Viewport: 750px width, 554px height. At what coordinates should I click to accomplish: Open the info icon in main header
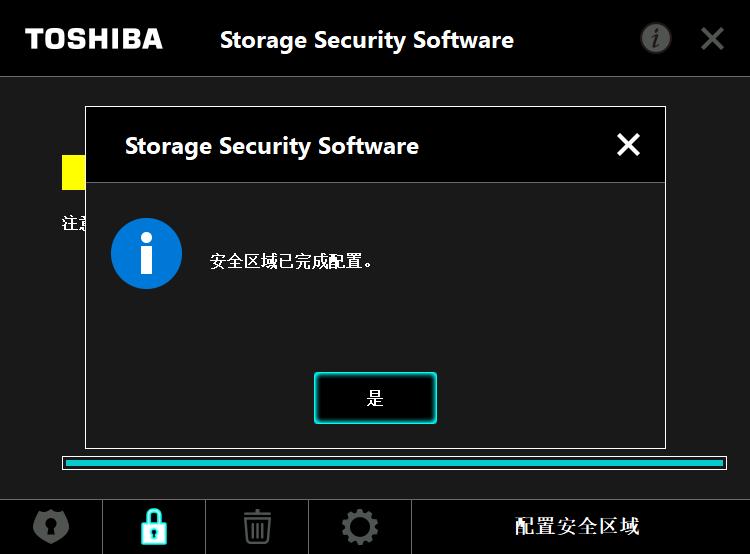tap(655, 38)
